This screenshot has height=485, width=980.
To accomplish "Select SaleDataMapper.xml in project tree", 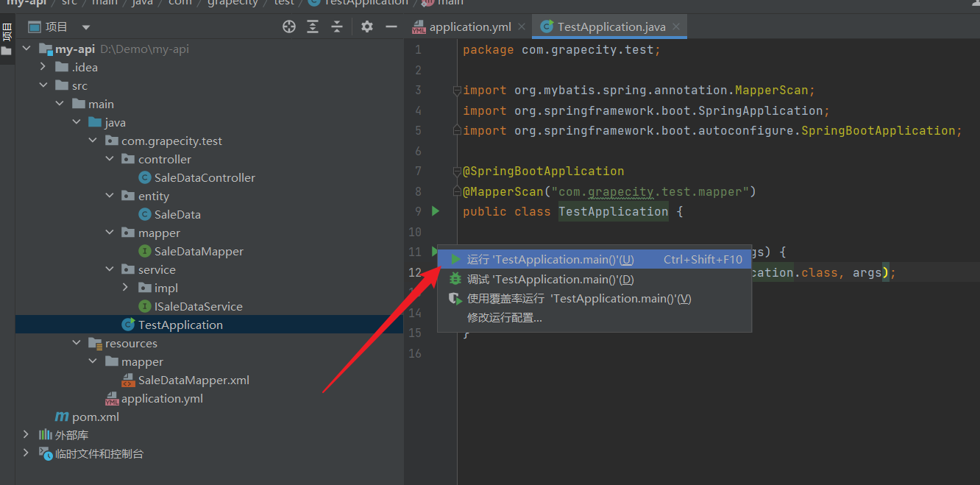I will pyautogui.click(x=193, y=380).
